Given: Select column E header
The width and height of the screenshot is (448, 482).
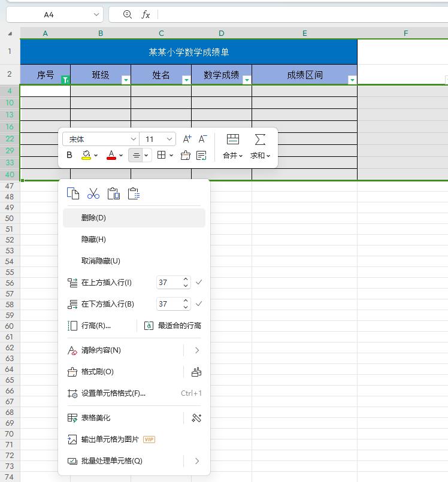Looking at the screenshot, I should click(x=304, y=33).
